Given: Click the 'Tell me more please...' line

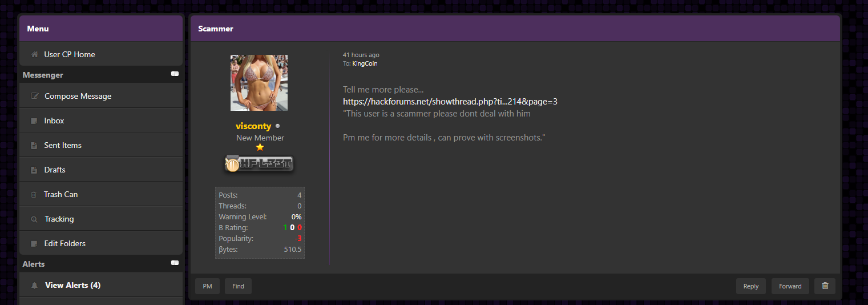Looking at the screenshot, I should click(383, 90).
